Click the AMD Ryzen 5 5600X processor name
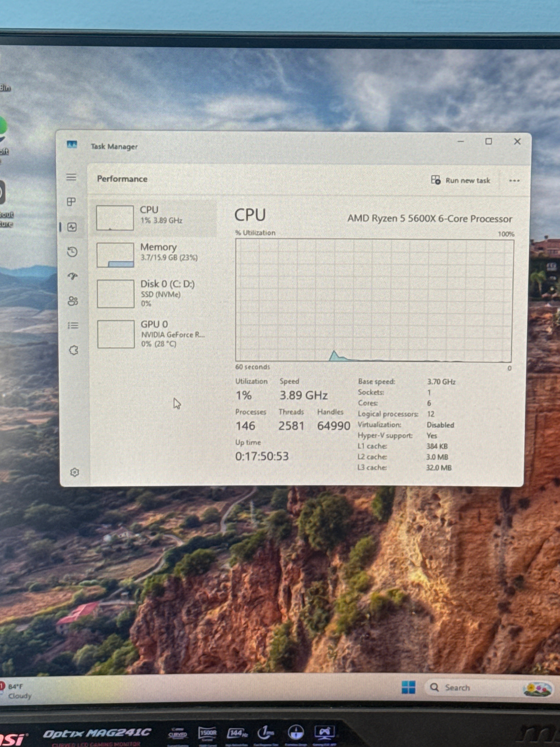 [x=430, y=219]
